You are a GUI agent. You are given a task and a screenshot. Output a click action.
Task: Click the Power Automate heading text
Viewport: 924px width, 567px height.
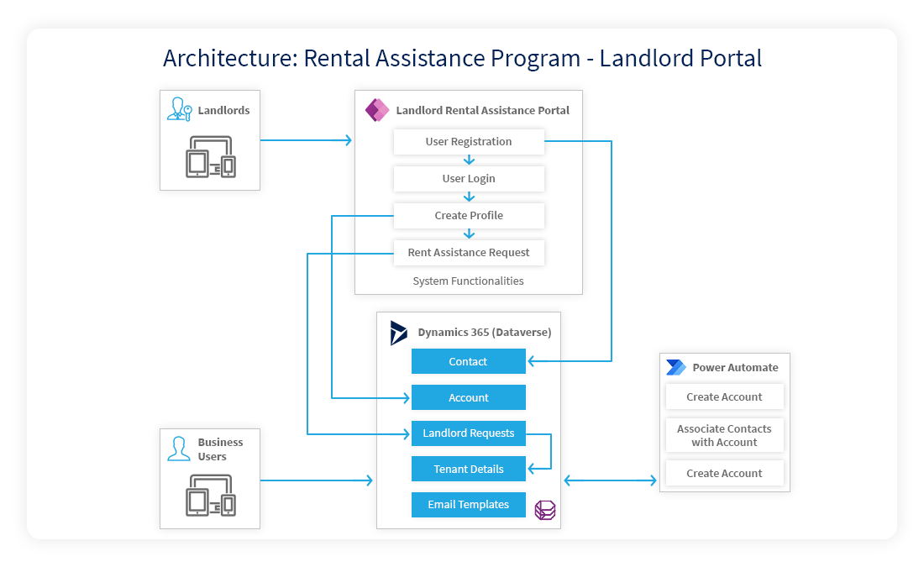(x=736, y=367)
